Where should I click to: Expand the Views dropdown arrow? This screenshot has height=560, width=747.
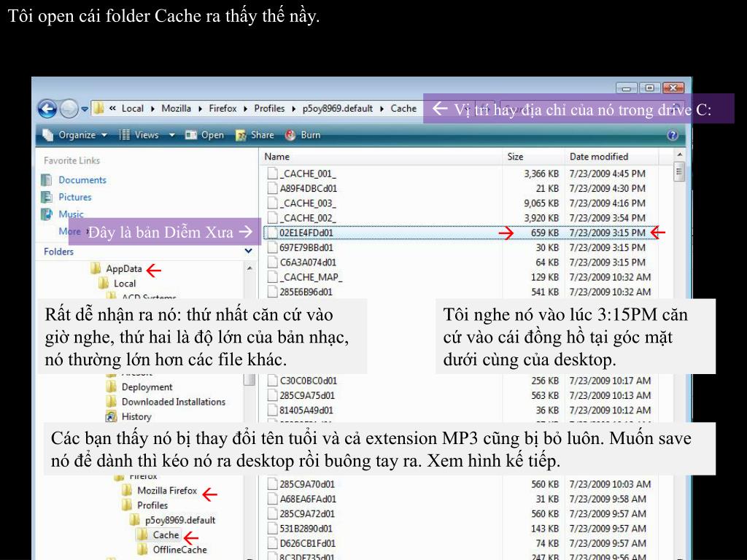[x=172, y=135]
